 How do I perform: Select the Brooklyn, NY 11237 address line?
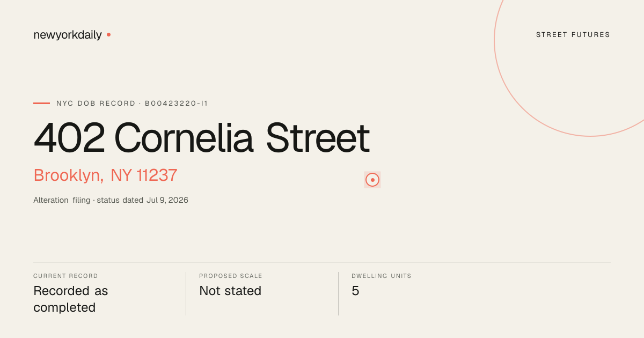(105, 175)
